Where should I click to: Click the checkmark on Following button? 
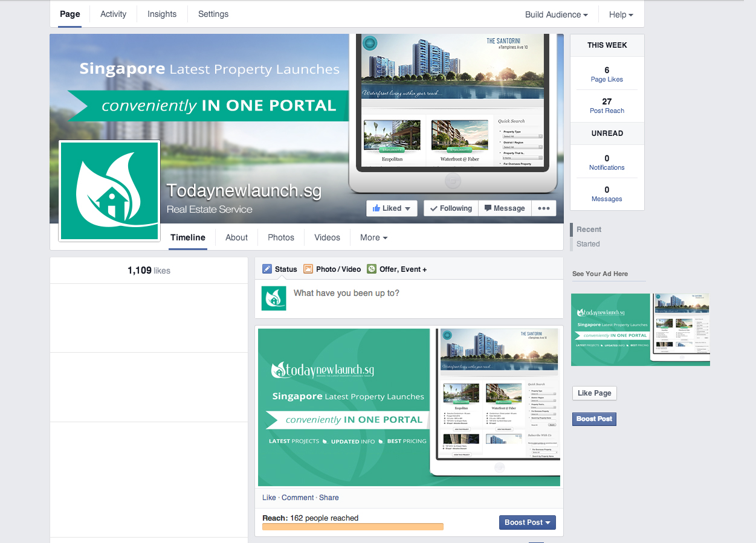pyautogui.click(x=433, y=208)
